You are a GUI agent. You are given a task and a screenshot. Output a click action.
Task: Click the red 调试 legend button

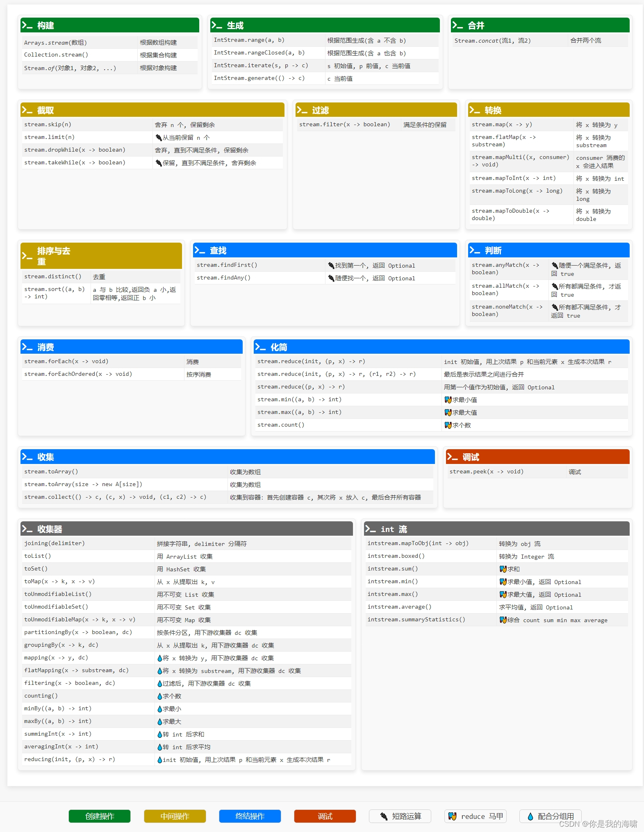pyautogui.click(x=325, y=816)
